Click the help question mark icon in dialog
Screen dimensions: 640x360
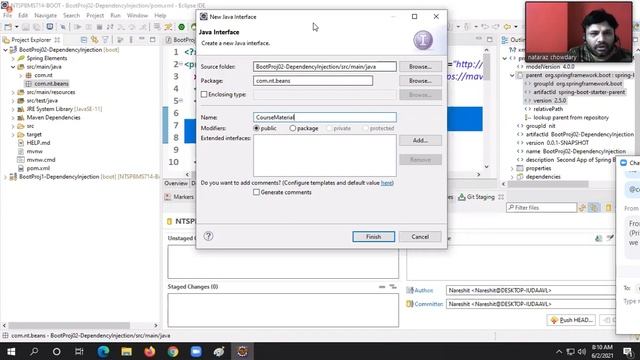tap(208, 236)
